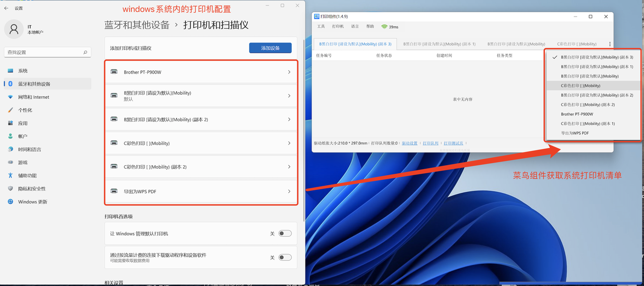Open the 打印队列 link
644x286 pixels.
click(x=431, y=144)
